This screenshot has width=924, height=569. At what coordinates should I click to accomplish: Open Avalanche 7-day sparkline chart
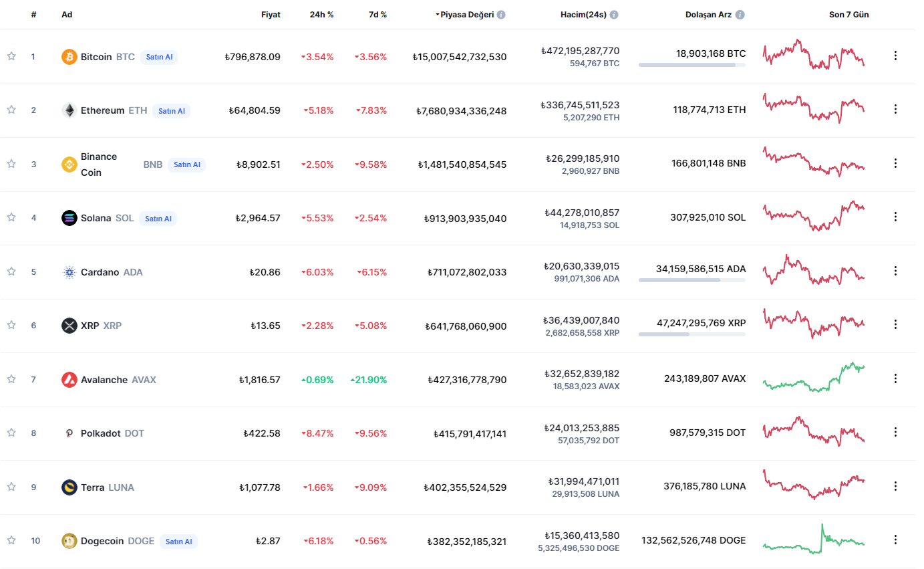tap(814, 378)
